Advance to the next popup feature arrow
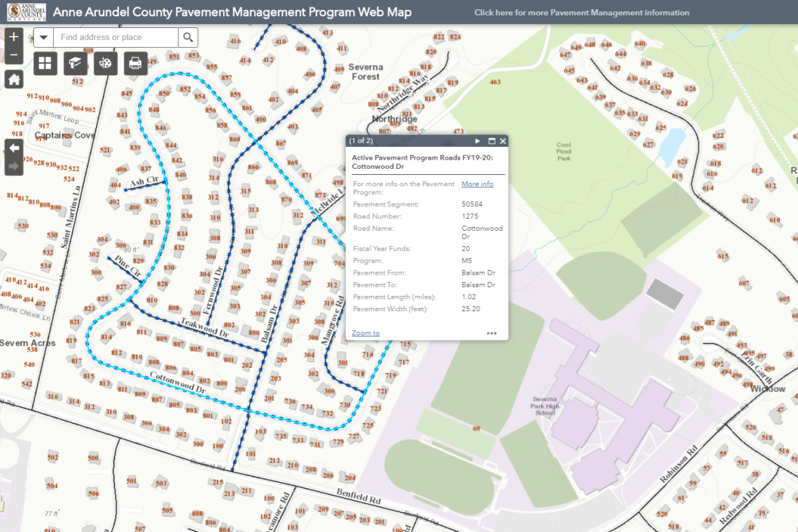798x532 pixels. tap(477, 141)
